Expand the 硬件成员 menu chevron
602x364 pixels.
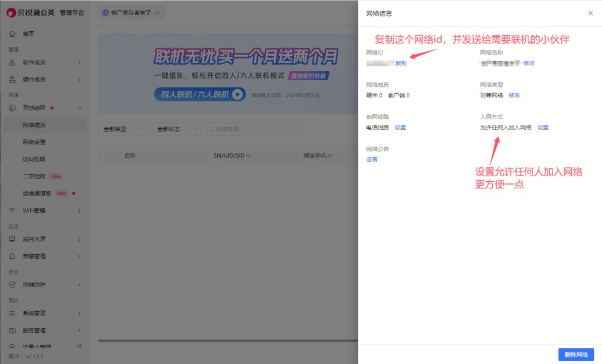80,80
